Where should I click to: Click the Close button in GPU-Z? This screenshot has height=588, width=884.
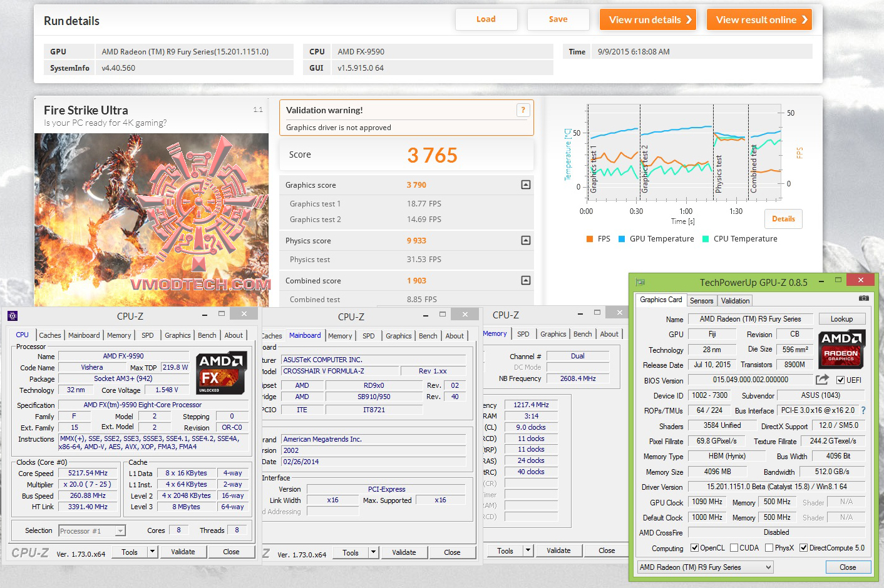click(x=848, y=567)
